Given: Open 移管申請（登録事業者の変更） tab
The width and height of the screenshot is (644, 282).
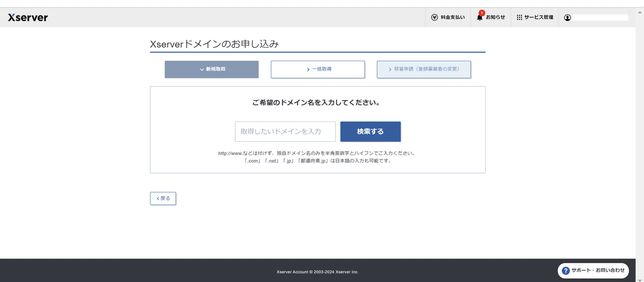Looking at the screenshot, I should [x=424, y=69].
